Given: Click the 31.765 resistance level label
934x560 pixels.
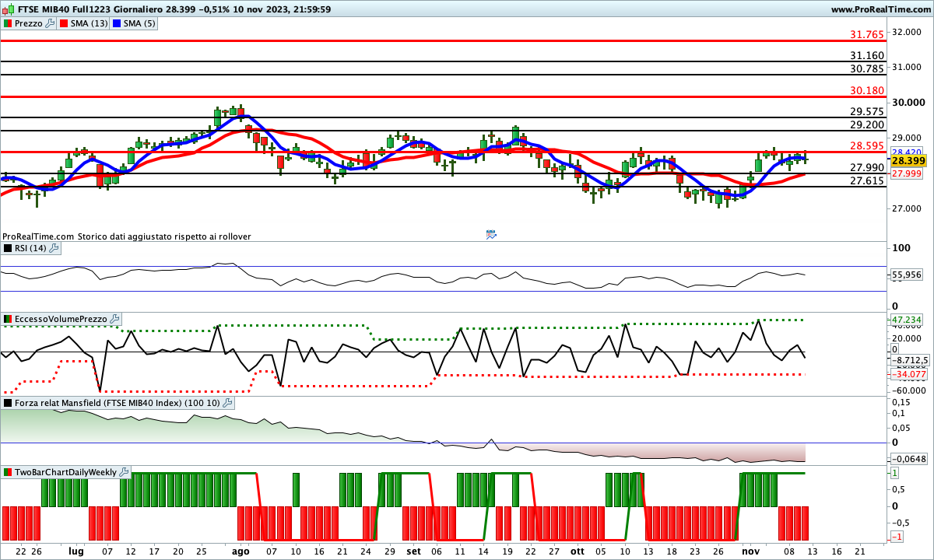Looking at the screenshot, I should click(x=867, y=35).
